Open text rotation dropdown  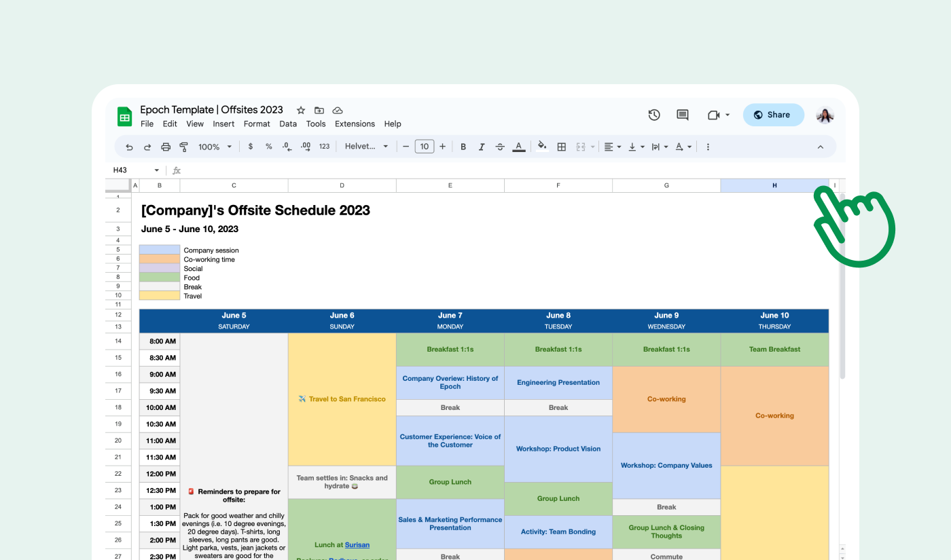pyautogui.click(x=683, y=147)
